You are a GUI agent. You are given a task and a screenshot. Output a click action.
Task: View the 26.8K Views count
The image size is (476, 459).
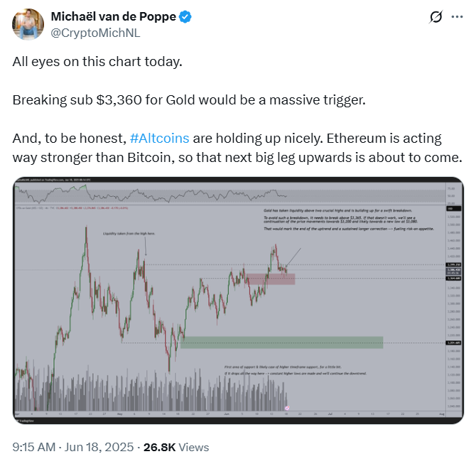click(176, 447)
